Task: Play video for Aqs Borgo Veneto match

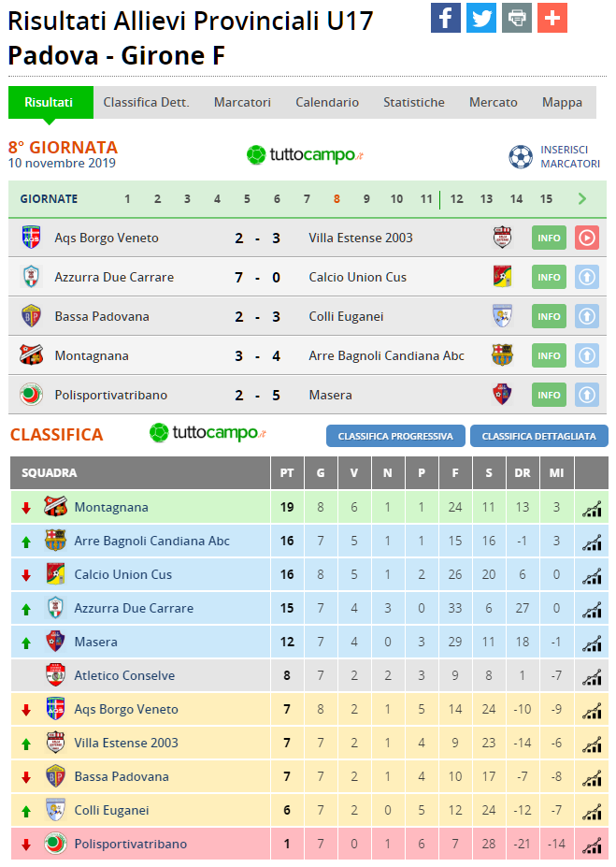Action: point(587,238)
